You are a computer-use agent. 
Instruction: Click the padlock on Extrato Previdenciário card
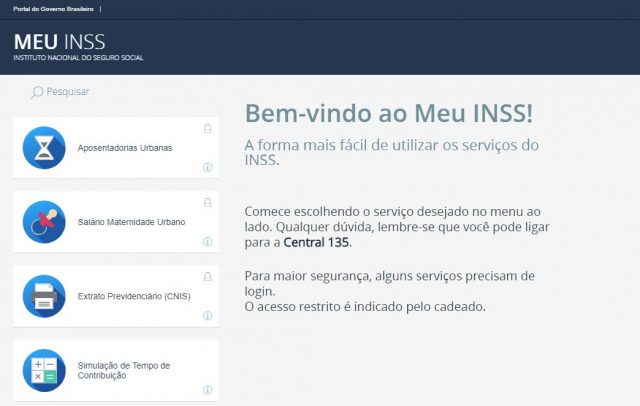coord(207,277)
